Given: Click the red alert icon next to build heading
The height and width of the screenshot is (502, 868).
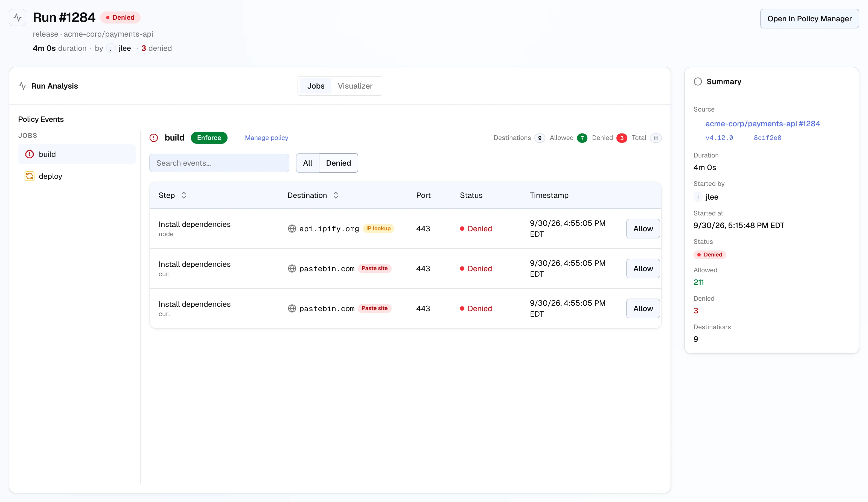Looking at the screenshot, I should coord(154,138).
